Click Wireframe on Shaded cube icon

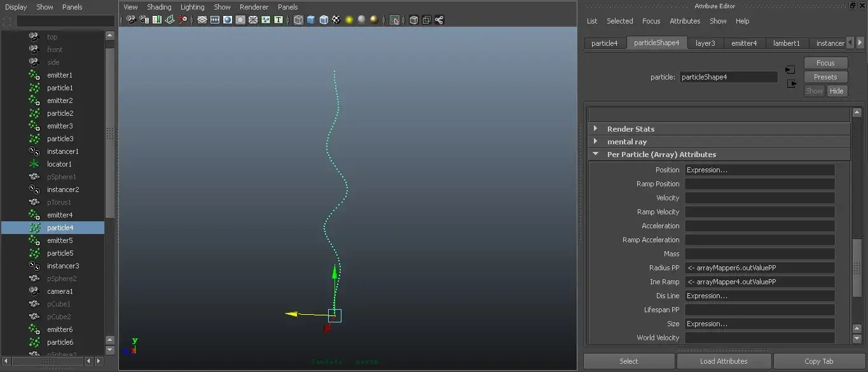click(324, 20)
